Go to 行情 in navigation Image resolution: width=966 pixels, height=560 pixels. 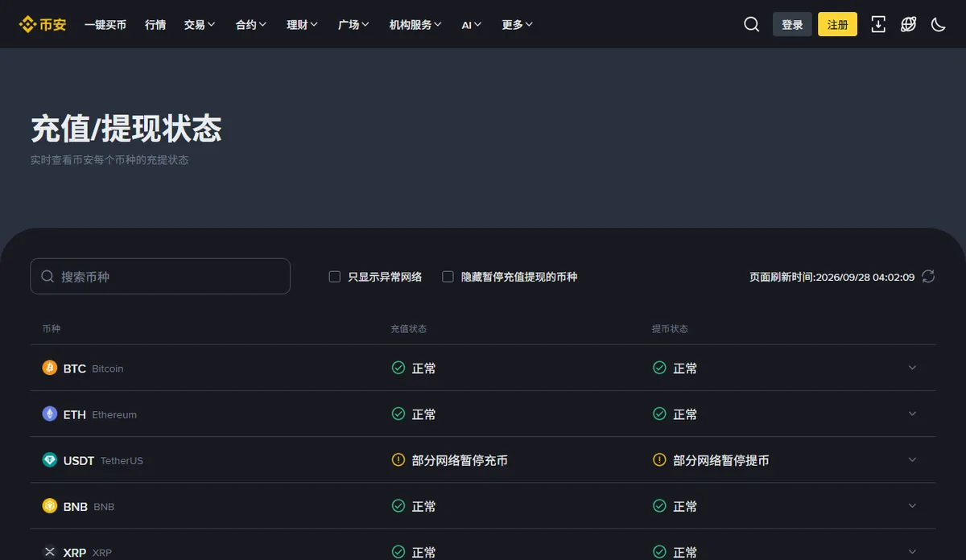(x=155, y=25)
